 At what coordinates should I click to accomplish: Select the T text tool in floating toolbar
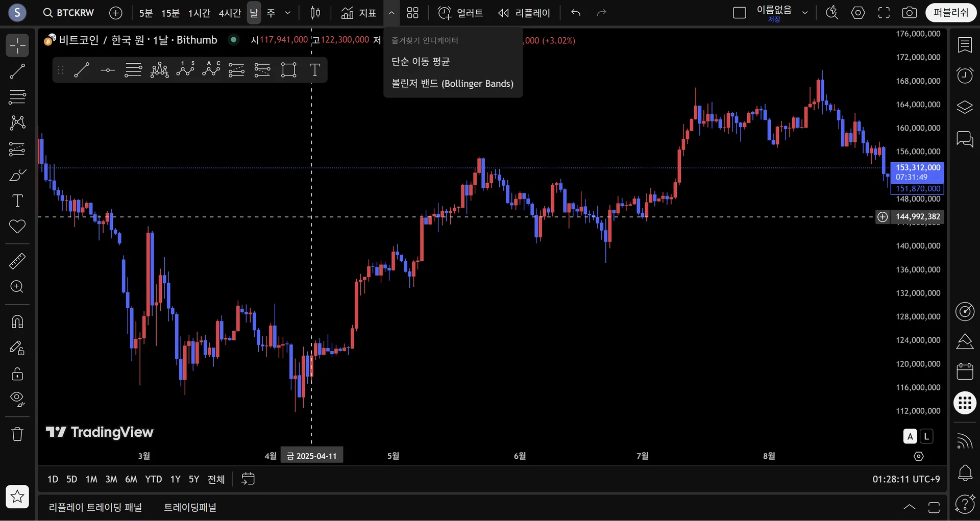click(x=314, y=70)
